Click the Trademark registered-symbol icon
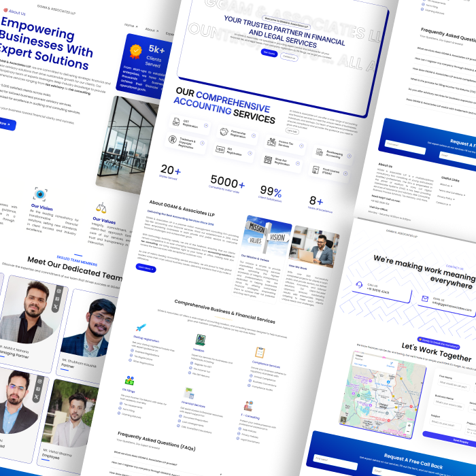The width and height of the screenshot is (476, 476). [x=173, y=139]
